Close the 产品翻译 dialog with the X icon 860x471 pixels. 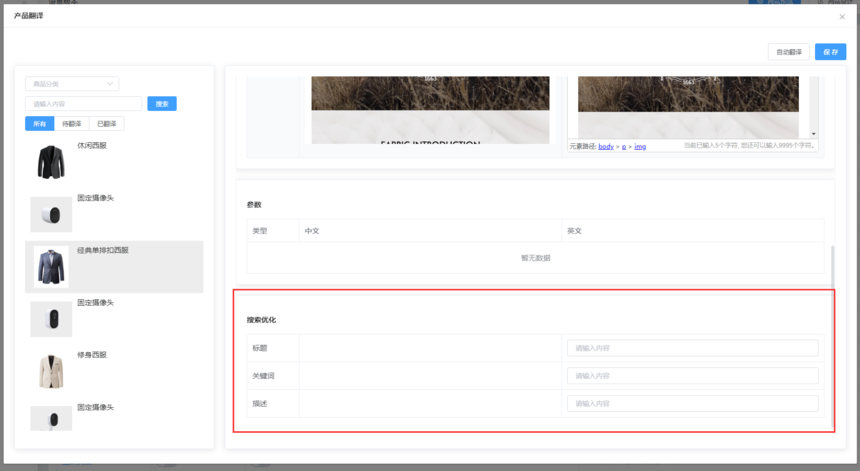pos(841,17)
